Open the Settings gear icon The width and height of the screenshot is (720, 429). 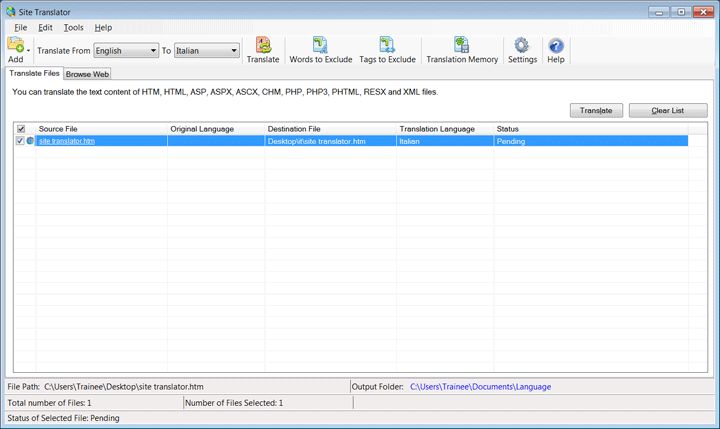pos(522,45)
